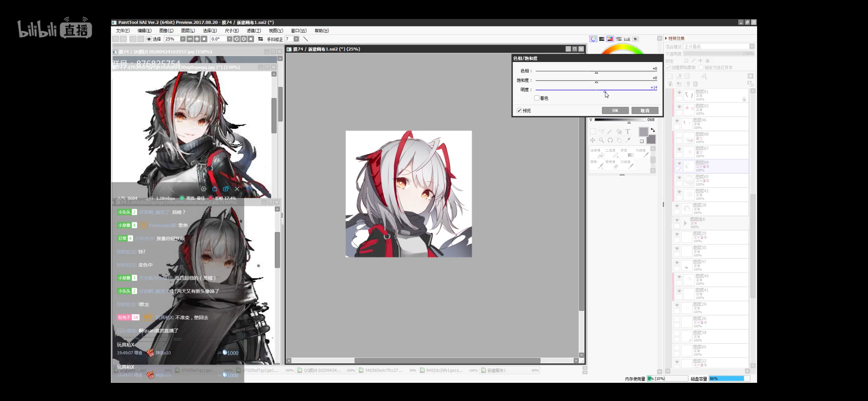Click OK in hue/saturation dialog
The width and height of the screenshot is (868, 401).
615,110
